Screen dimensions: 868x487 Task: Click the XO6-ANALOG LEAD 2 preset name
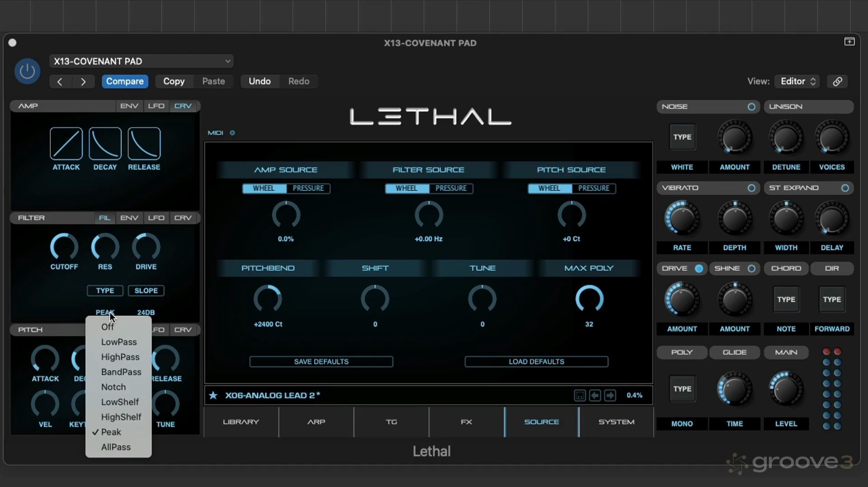(x=273, y=395)
